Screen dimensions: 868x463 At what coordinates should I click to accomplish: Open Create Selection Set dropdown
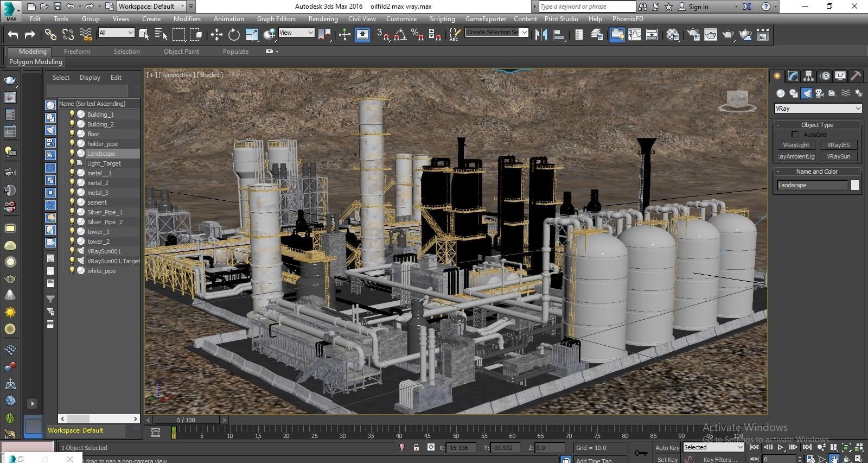[496, 33]
